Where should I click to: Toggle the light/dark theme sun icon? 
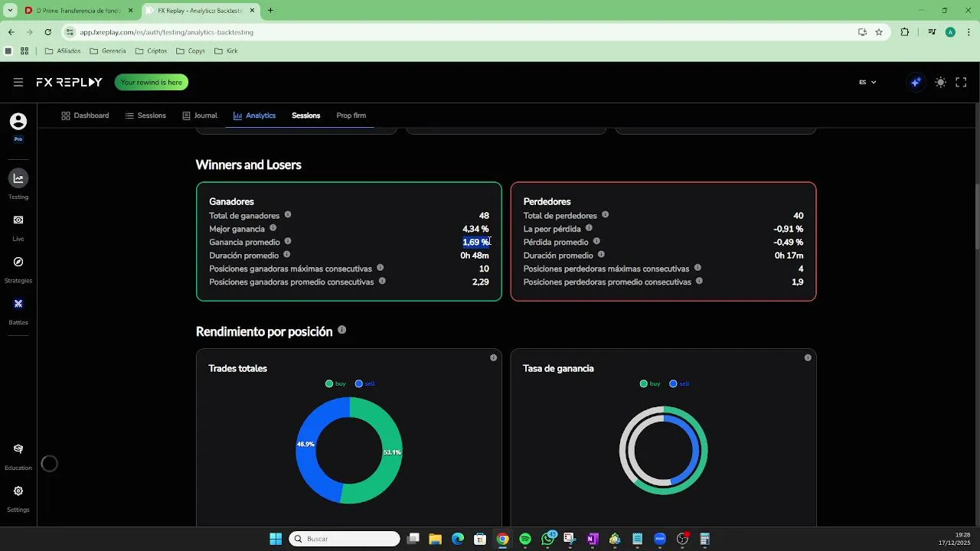click(x=941, y=82)
